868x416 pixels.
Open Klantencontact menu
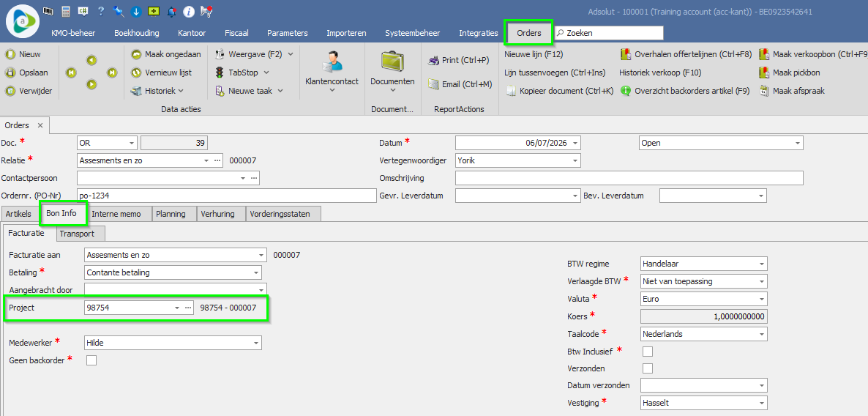click(332, 72)
